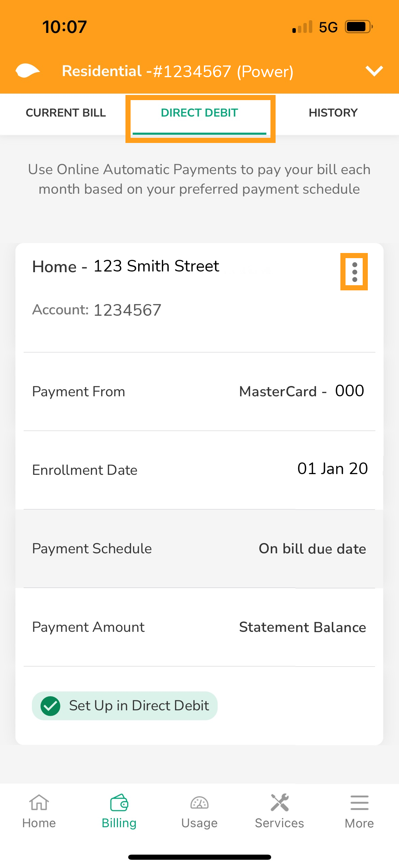Tap the Payment Schedule row
Viewport: 399px width, 868px height.
point(199,548)
